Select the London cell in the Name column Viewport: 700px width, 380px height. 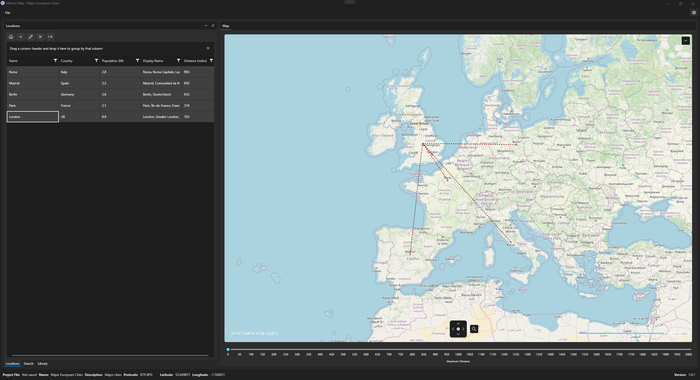(x=33, y=117)
